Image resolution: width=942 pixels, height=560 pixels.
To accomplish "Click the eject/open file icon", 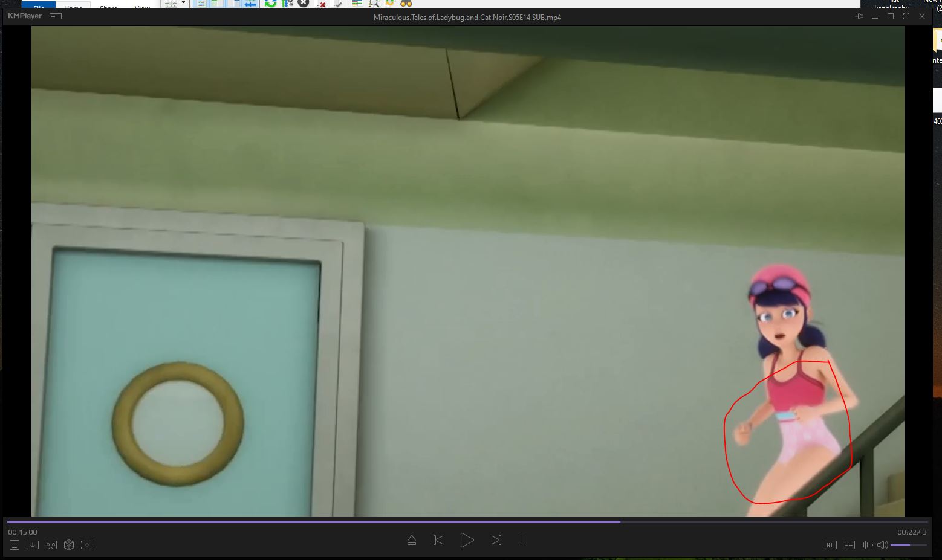I will click(412, 540).
